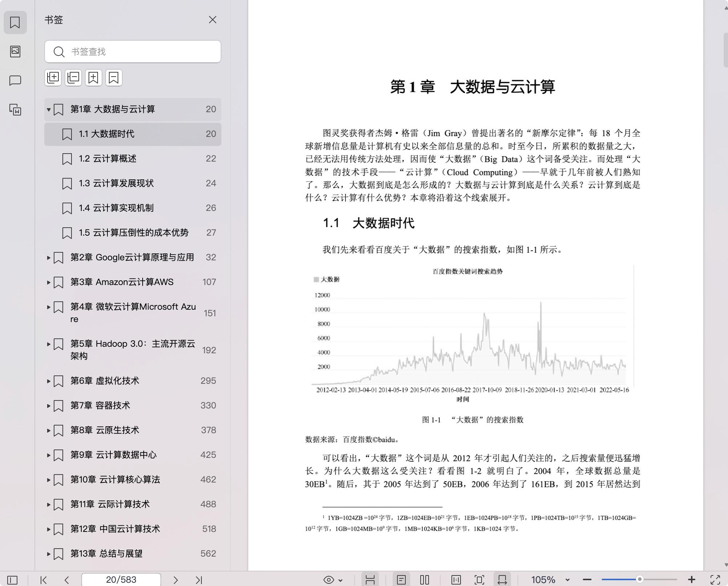Click the convert-to-Word icon in sidebar
Viewport: 728px width, 586px height.
pyautogui.click(x=15, y=109)
